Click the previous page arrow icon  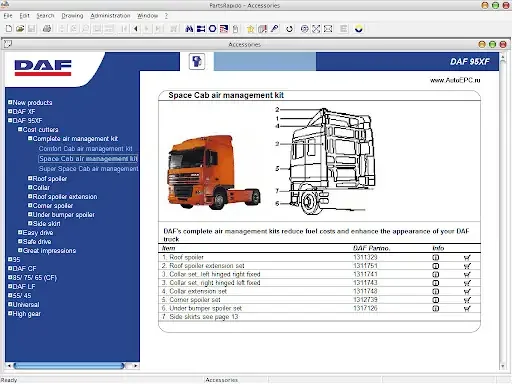(136, 29)
